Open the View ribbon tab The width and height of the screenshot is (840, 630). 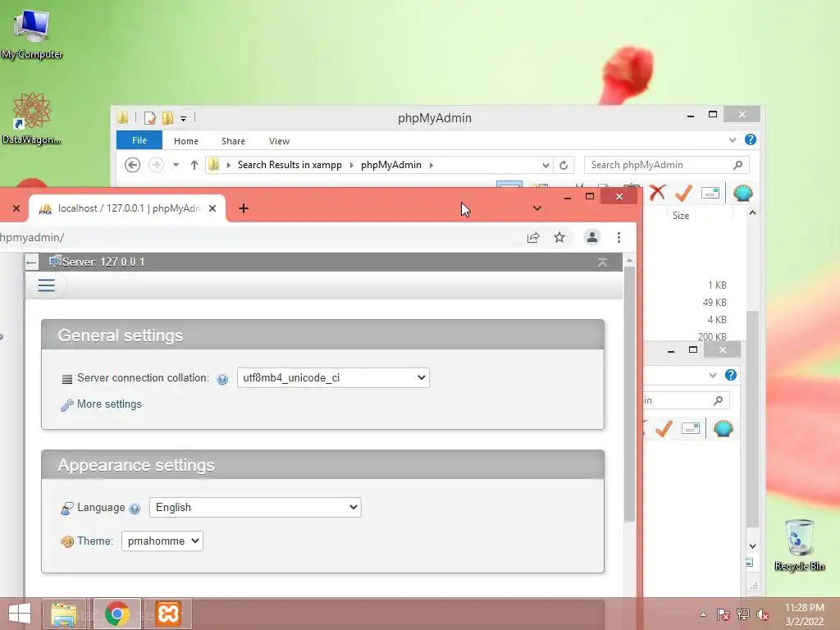(x=279, y=141)
